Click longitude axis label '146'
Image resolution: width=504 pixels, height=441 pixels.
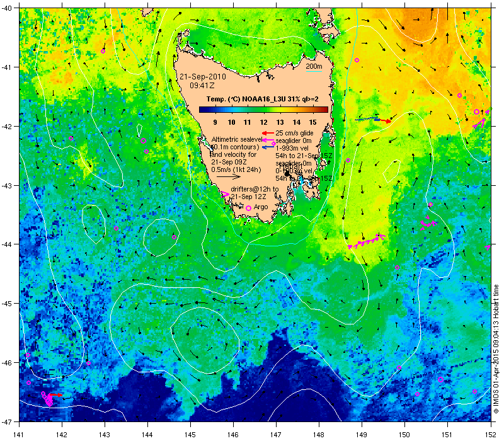point(233,435)
